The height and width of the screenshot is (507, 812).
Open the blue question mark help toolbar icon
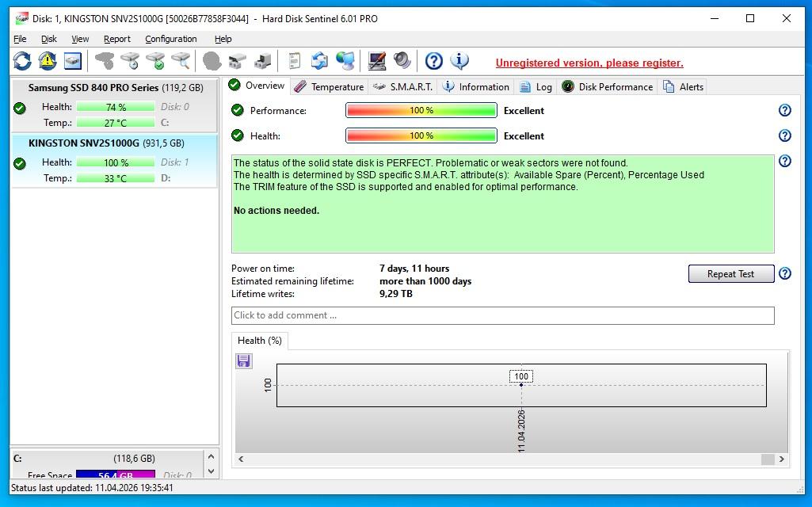coord(433,61)
